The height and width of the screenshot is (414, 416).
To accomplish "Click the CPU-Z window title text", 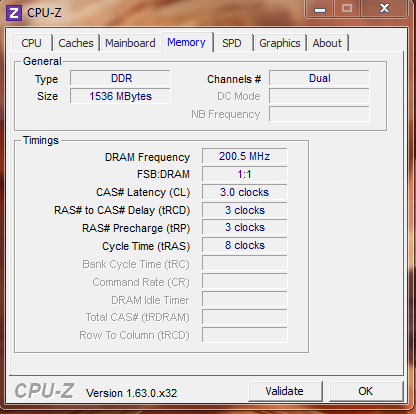I will tap(44, 13).
